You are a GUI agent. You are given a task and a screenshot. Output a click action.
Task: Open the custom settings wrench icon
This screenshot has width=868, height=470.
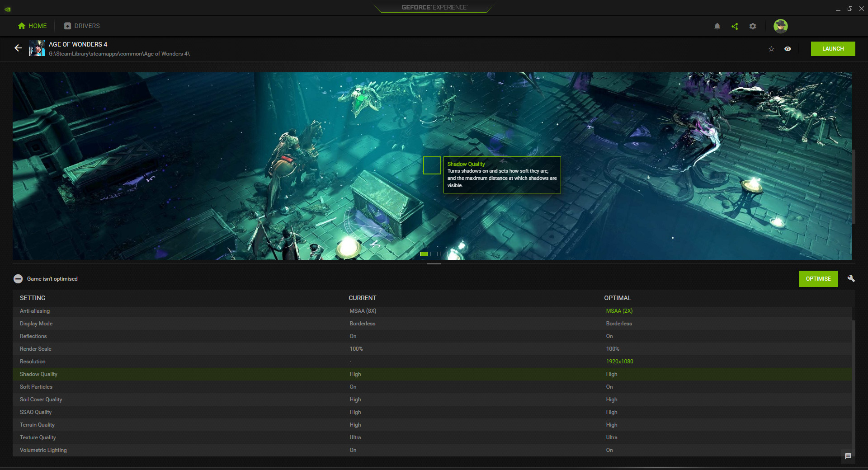point(851,279)
